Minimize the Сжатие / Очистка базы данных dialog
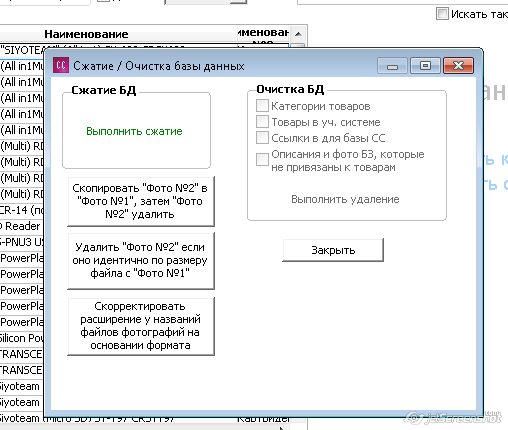Viewport: 508px width, 430px height. click(392, 66)
